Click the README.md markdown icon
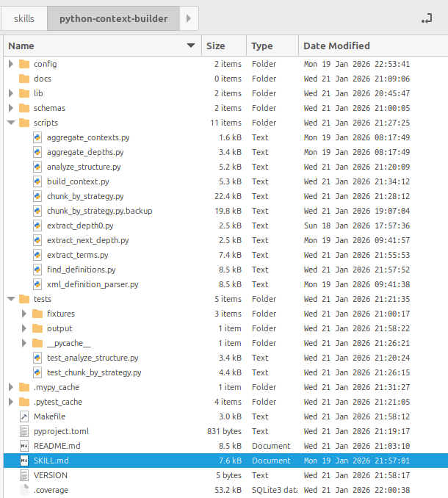 click(24, 446)
